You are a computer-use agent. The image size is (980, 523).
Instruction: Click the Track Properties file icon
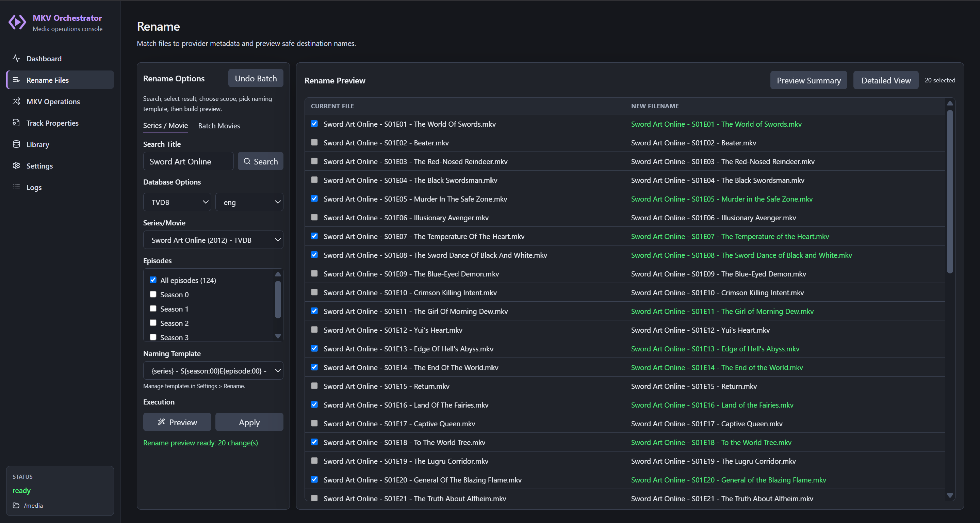16,123
